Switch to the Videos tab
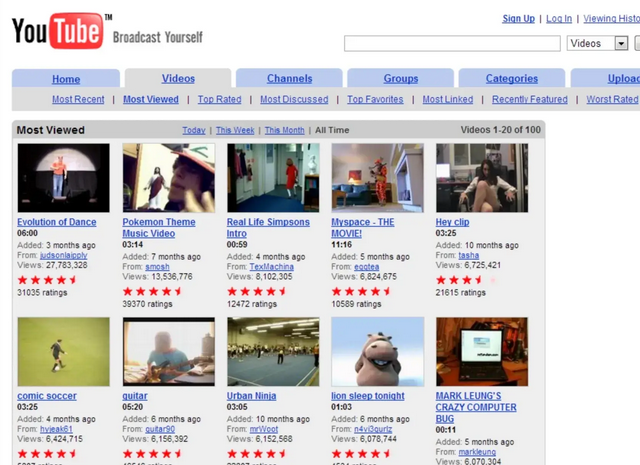The image size is (640, 465). [178, 78]
